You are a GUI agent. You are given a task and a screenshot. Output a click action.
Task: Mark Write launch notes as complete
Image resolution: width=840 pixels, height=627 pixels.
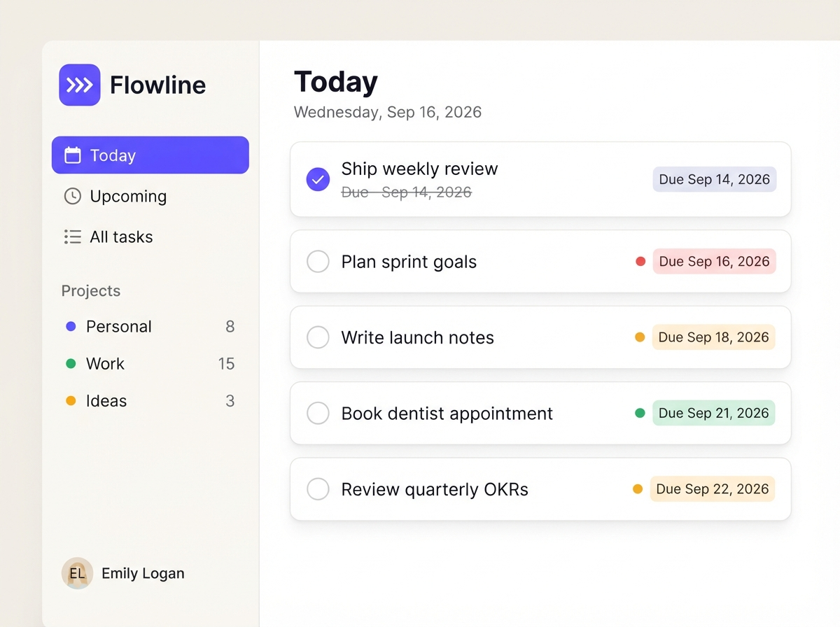pos(318,337)
